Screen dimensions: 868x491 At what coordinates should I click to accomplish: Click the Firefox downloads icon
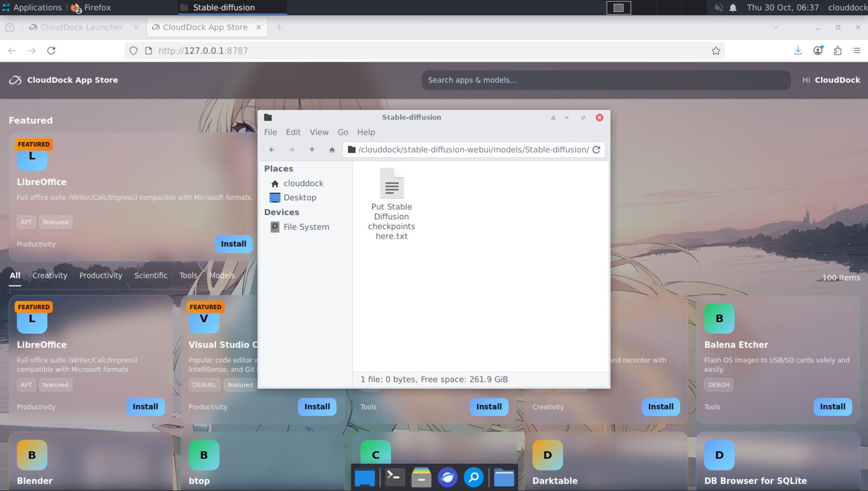point(798,50)
